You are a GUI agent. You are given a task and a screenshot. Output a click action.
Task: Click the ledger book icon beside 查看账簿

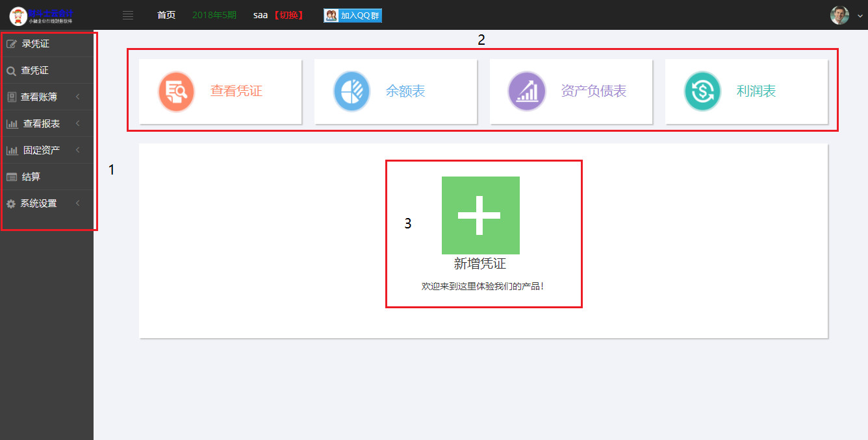pyautogui.click(x=11, y=97)
